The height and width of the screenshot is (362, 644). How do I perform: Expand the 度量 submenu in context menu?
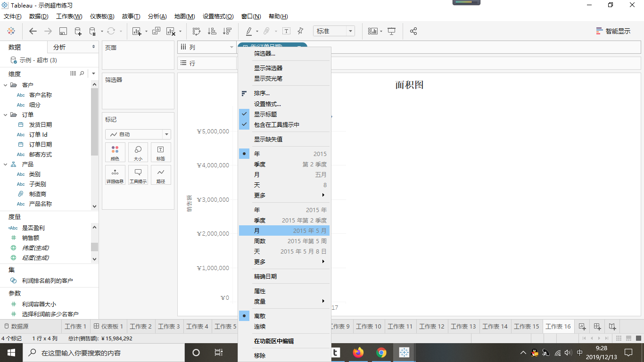pyautogui.click(x=284, y=301)
